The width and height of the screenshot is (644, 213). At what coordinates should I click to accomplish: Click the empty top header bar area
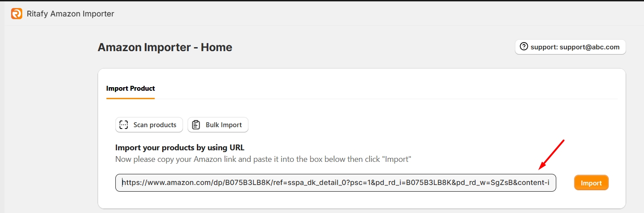click(x=356, y=14)
